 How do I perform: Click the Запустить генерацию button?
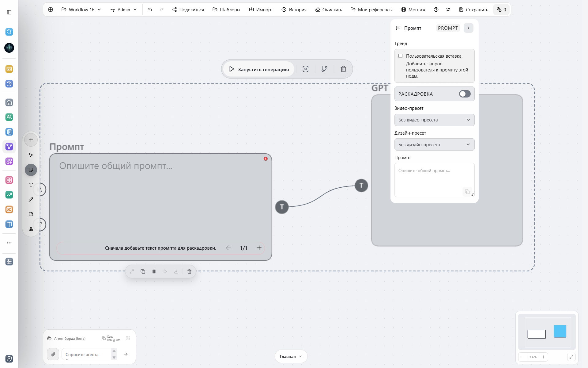(259, 69)
